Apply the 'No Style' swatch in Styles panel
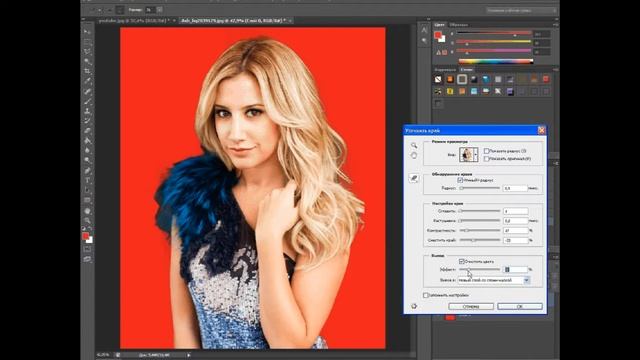This screenshot has height=360, width=640. click(x=438, y=79)
